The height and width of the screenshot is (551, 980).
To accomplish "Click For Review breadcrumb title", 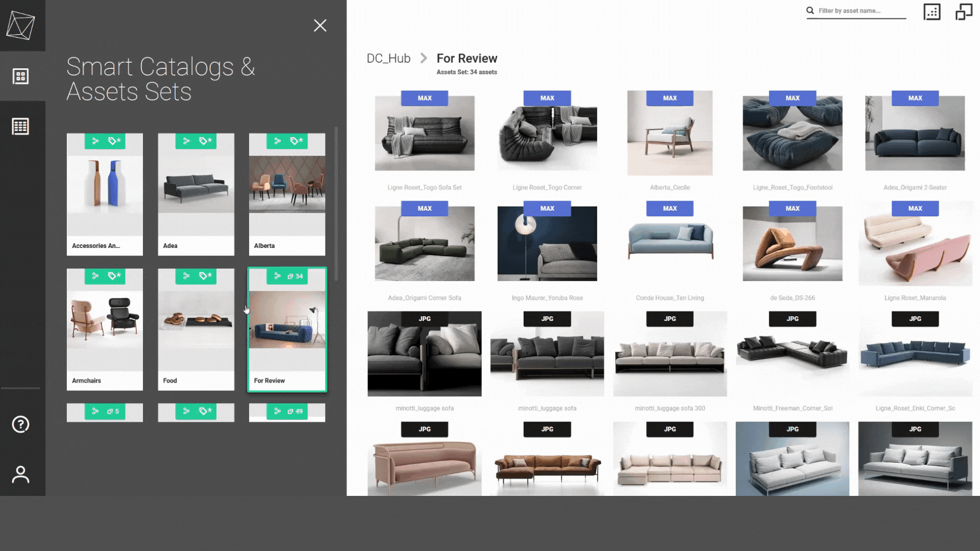I will (467, 59).
